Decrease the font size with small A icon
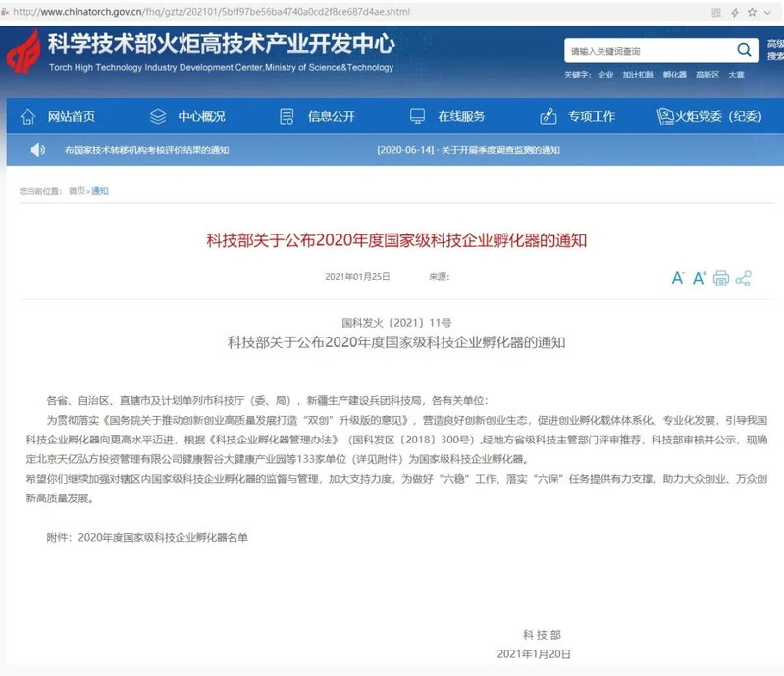The image size is (784, 676). coord(677,278)
